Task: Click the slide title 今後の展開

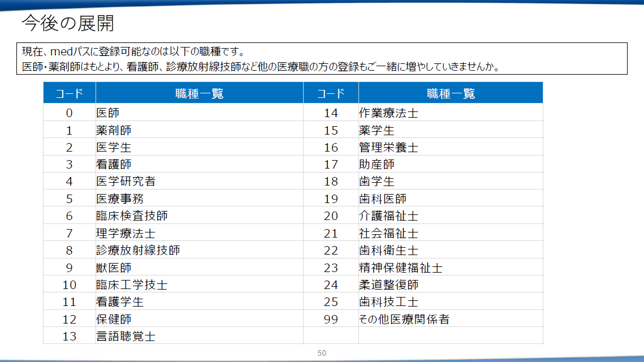Action: [68, 23]
